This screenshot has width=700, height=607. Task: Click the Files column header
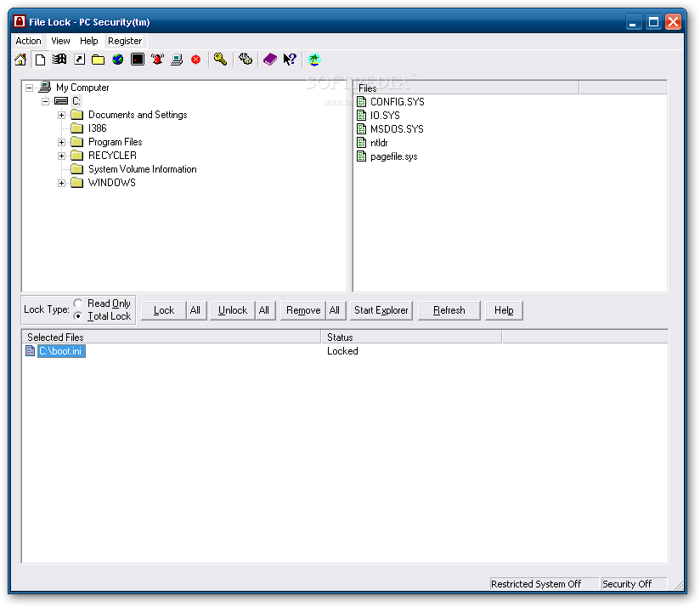[466, 88]
